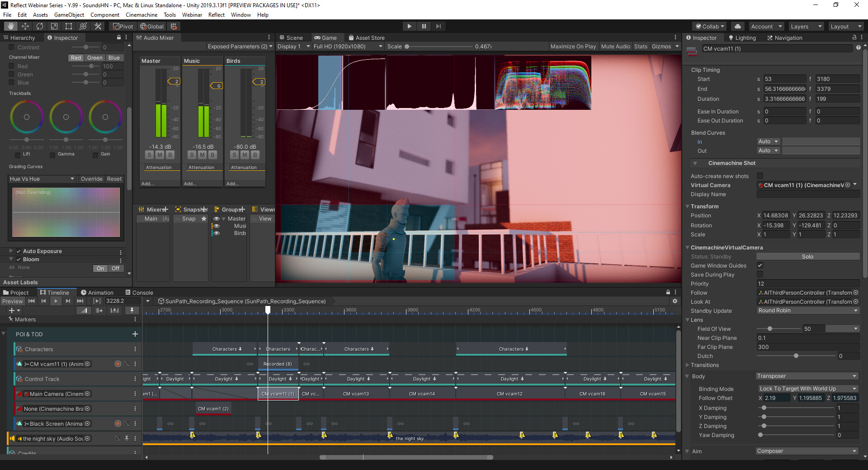Screen dimensions: 868x470
Task: Select the Move tool
Action: click(25, 26)
